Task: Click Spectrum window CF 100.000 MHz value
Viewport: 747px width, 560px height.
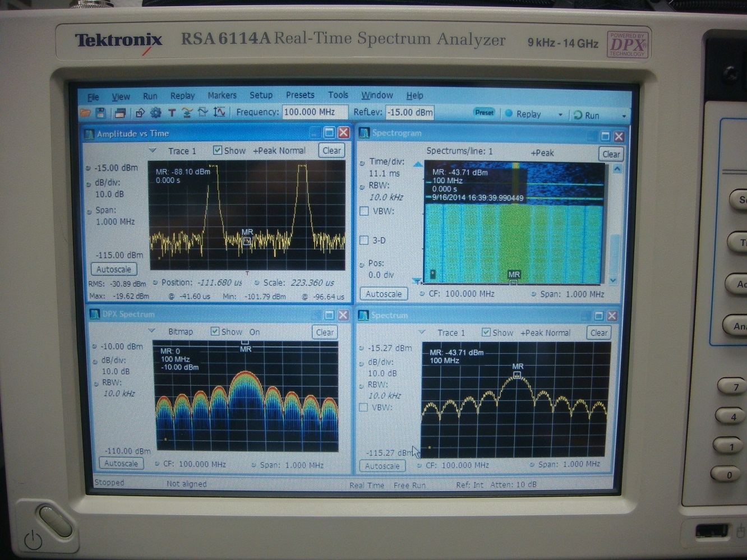Action: (x=465, y=465)
